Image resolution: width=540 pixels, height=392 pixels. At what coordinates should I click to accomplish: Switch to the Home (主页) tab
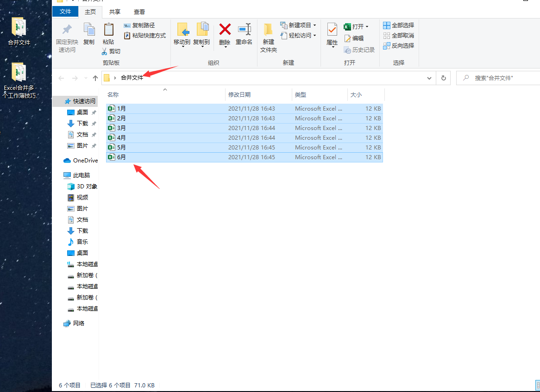coord(90,12)
